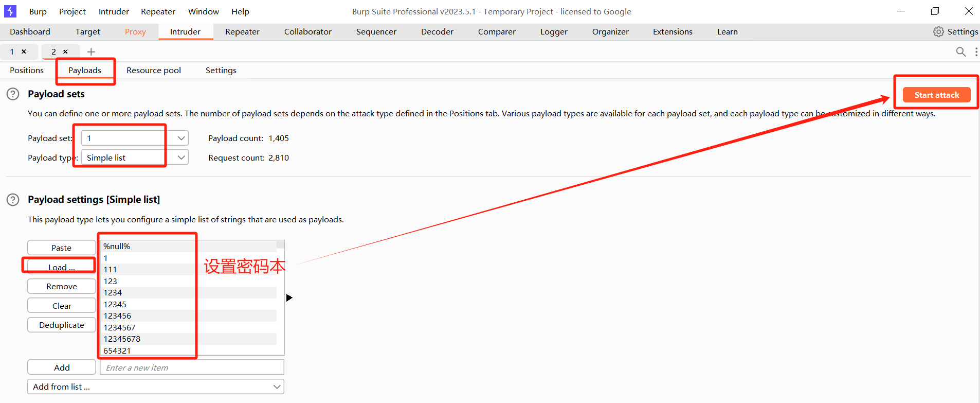Viewport: 980px width, 403px height.
Task: Click the Load ... button
Action: [x=62, y=267]
